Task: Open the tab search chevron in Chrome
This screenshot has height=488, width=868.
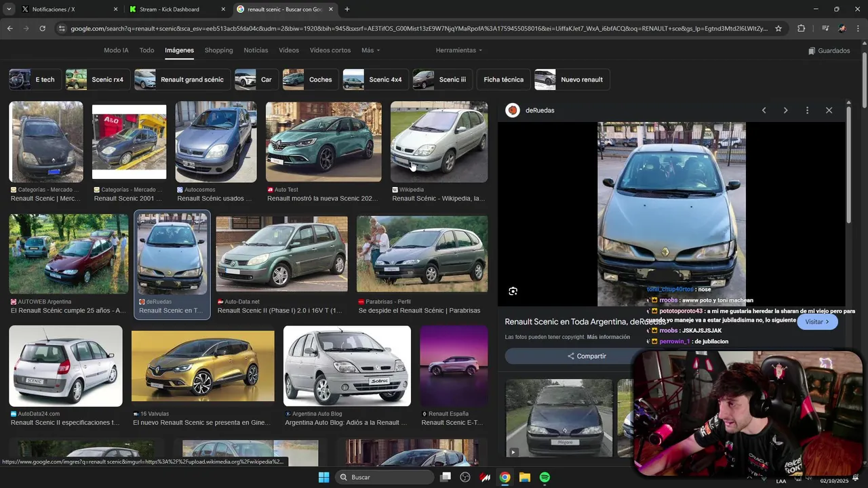Action: 9,9
